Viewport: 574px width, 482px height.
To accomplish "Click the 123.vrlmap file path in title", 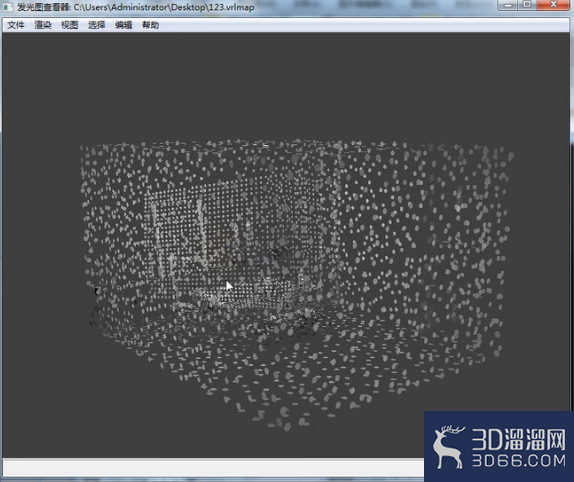I will point(164,7).
